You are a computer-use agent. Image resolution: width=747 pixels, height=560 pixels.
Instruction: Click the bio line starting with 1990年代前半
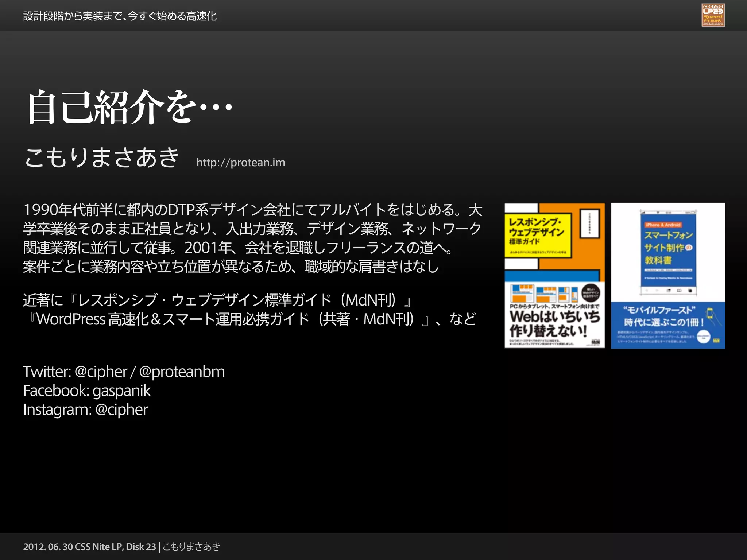253,210
